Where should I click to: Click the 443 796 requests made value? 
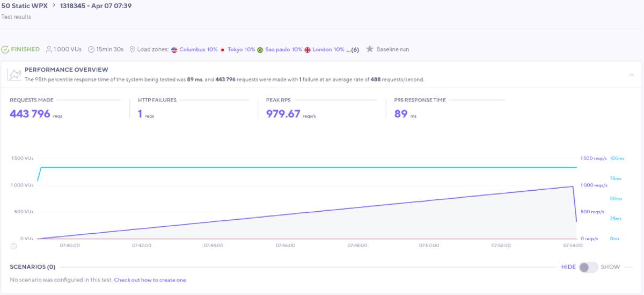coord(30,113)
